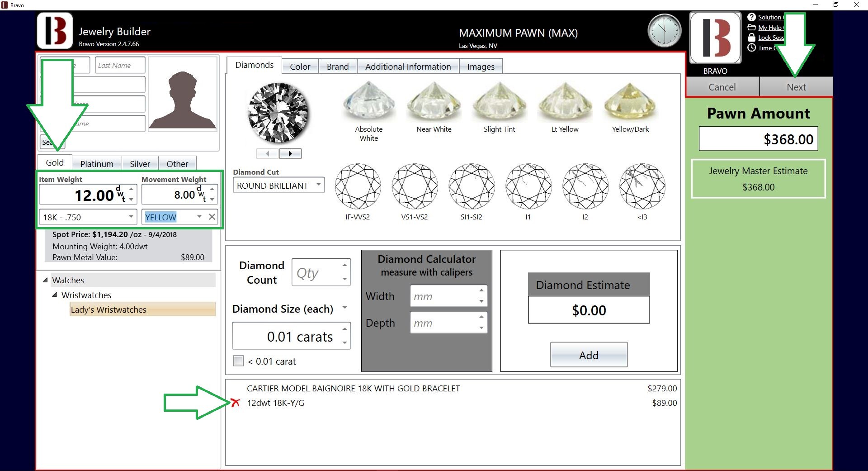Click the Diamond Estimate $0.00 value

(589, 310)
